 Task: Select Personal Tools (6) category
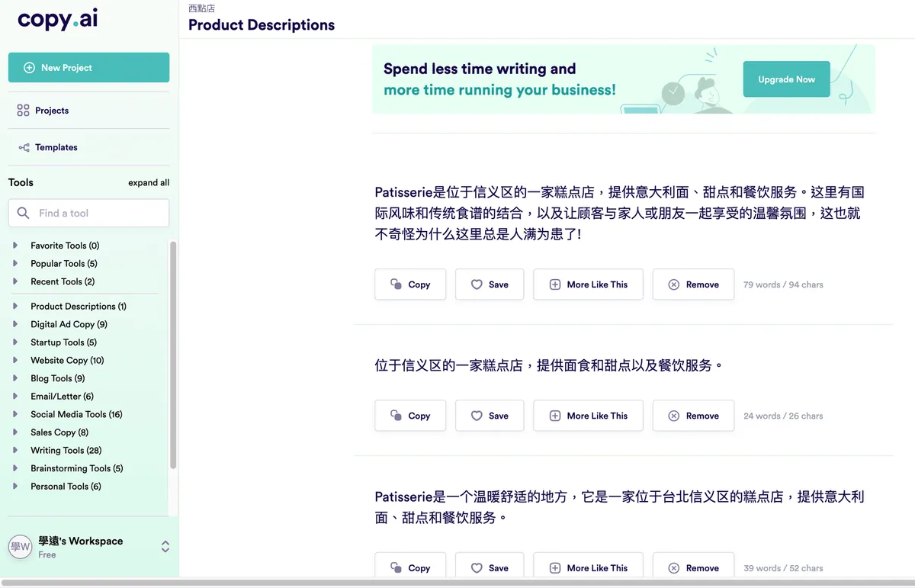[66, 487]
